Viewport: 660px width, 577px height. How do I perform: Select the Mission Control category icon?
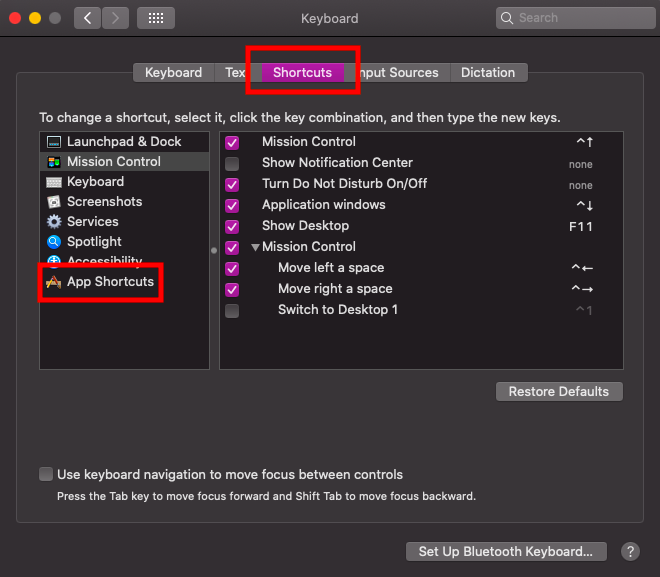pos(53,162)
